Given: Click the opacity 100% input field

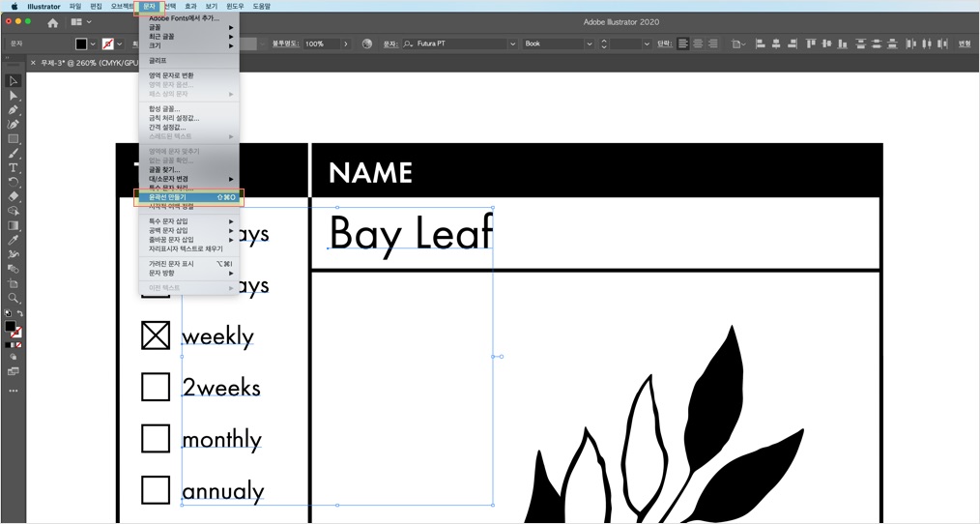Looking at the screenshot, I should point(321,44).
